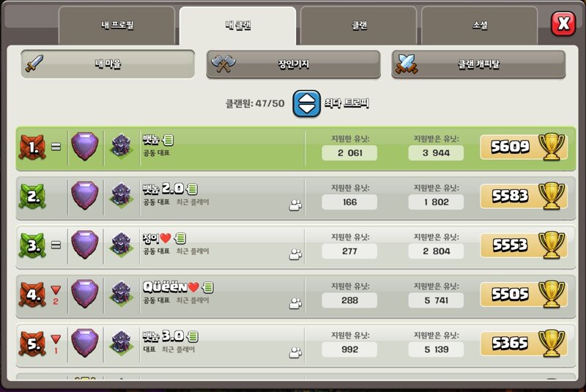Click the 최다 트로피 sort label
This screenshot has width=586, height=392.
[x=346, y=103]
